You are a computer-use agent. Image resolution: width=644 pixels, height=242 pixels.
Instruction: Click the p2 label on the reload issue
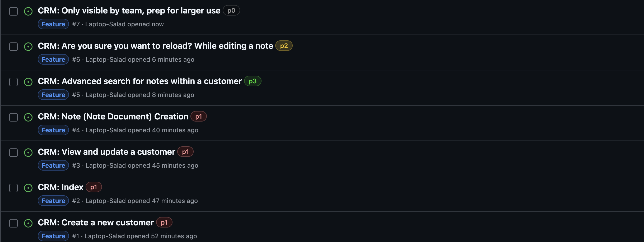pyautogui.click(x=284, y=46)
